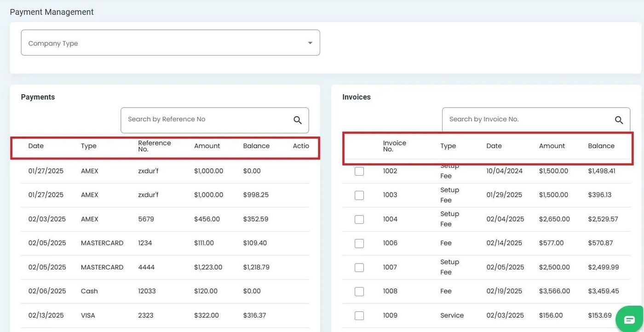Click the Payments Amount column header
This screenshot has width=644, height=332.
[207, 146]
